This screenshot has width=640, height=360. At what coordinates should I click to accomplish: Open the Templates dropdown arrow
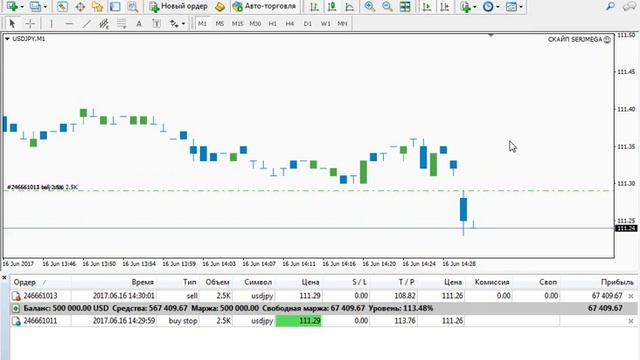coord(521,7)
